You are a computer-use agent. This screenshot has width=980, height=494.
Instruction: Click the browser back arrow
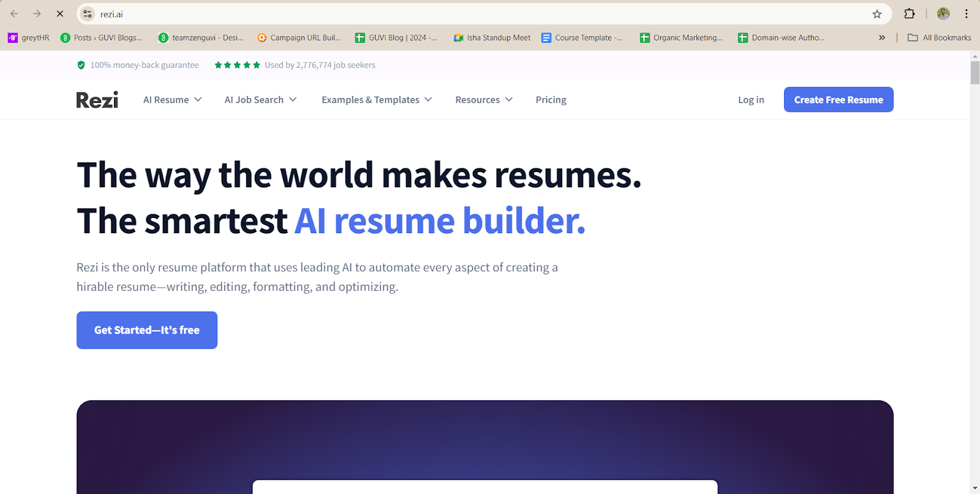pos(14,13)
